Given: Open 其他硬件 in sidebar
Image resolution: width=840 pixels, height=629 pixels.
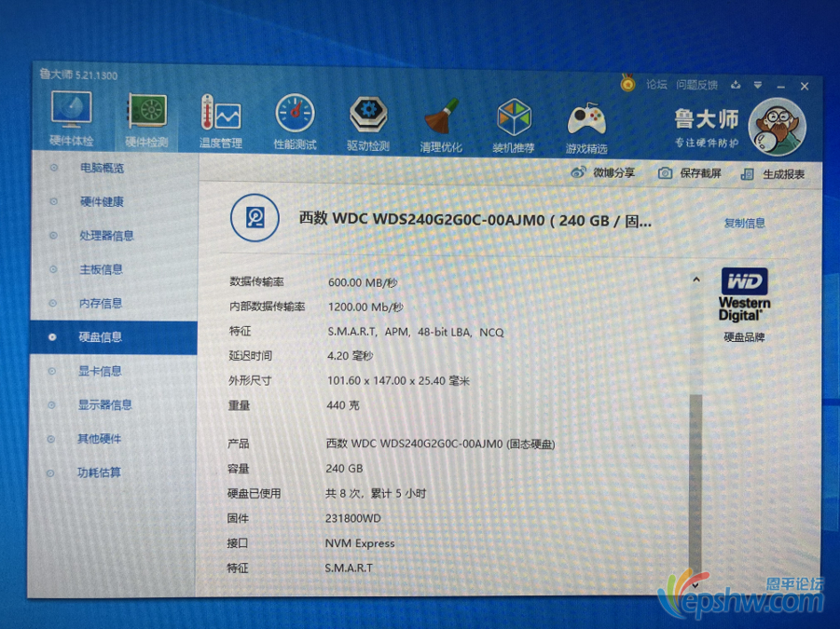Looking at the screenshot, I should click(x=99, y=439).
